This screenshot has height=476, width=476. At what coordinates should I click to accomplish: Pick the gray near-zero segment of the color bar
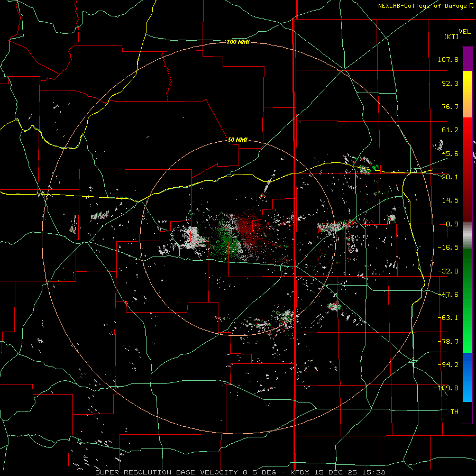[x=467, y=235]
